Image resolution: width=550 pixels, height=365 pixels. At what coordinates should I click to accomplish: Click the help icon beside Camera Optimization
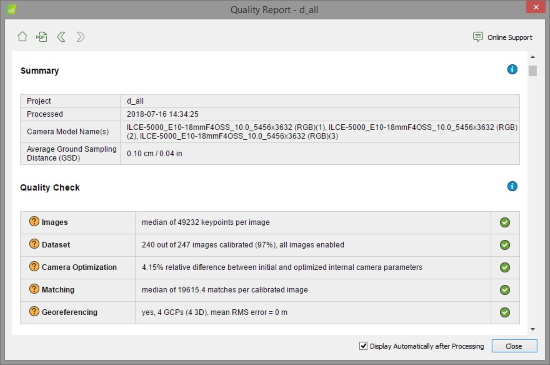coord(34,266)
